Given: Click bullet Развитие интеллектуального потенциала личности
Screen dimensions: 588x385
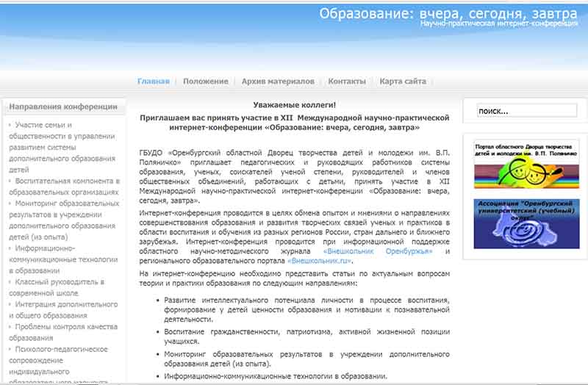Looking at the screenshot, I should coord(306,309).
